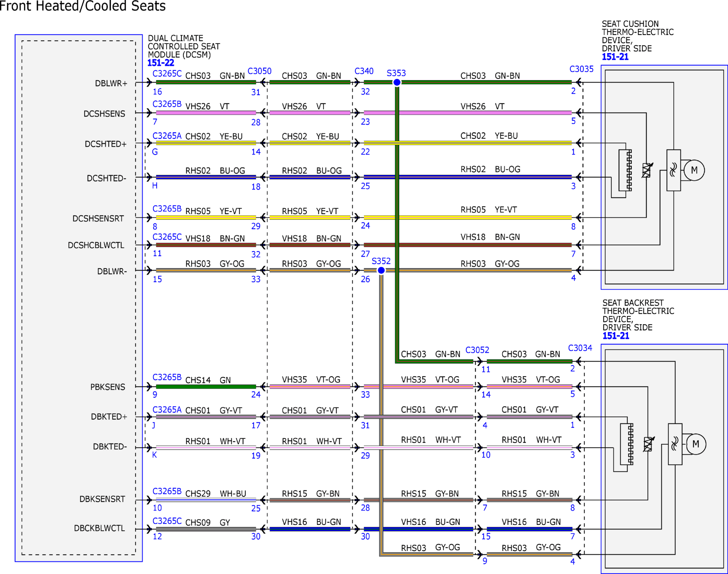This screenshot has height=574, width=728.
Task: Open the 151-21 reference under Seat Cushion device
Action: (x=615, y=57)
